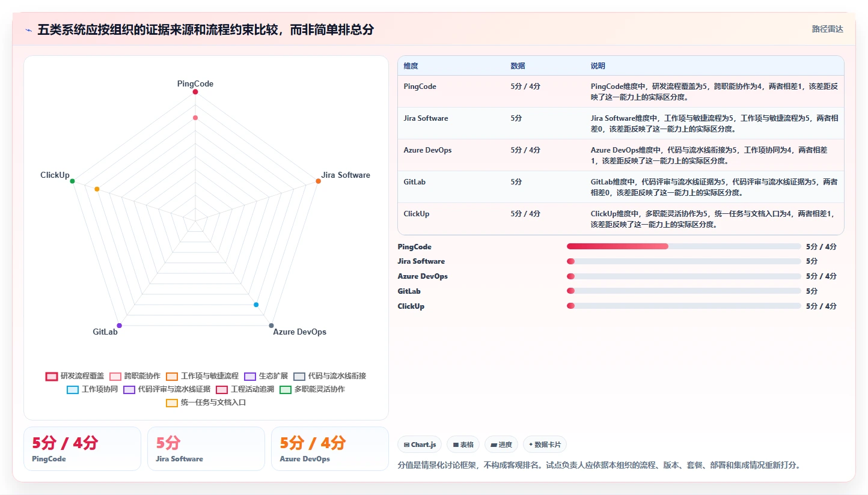Click the 进度 tag

click(x=501, y=445)
